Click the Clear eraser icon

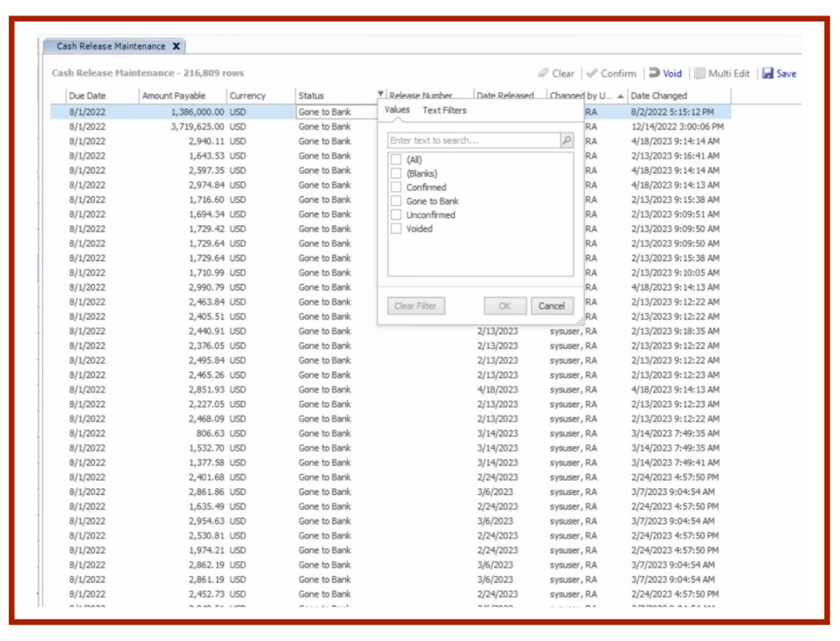[x=543, y=73]
